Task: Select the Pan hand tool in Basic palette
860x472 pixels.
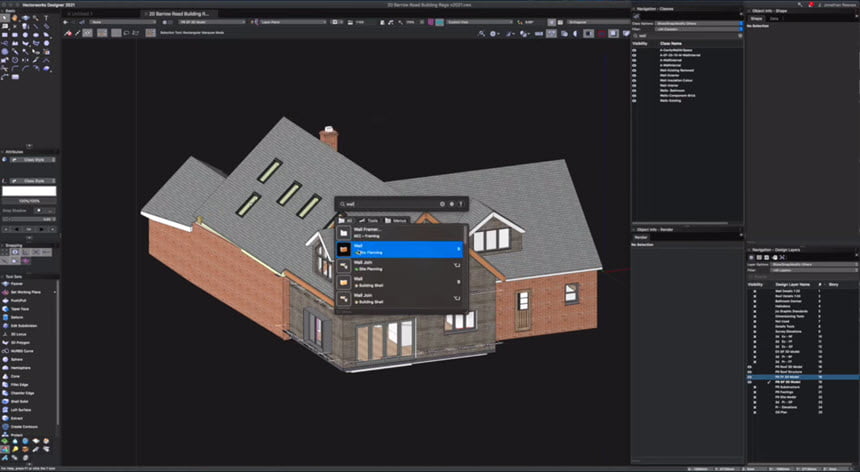Action: (x=15, y=18)
